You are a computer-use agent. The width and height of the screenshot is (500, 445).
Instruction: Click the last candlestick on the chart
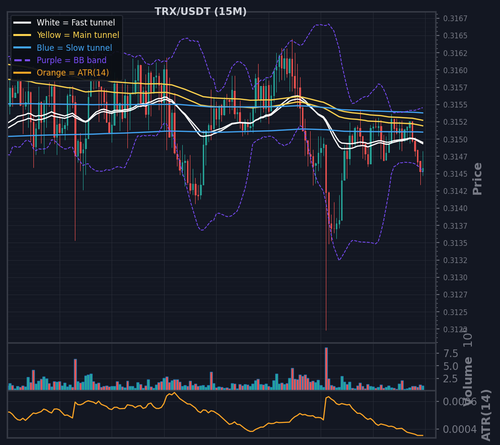point(423,164)
